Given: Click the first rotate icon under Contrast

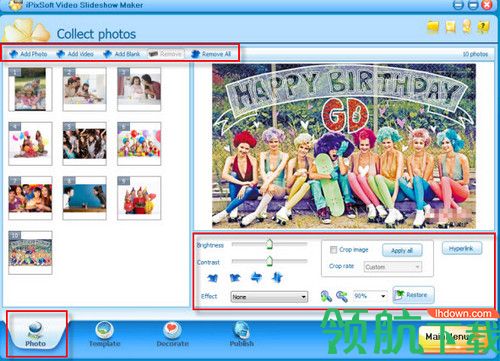Looking at the screenshot, I should [x=213, y=277].
